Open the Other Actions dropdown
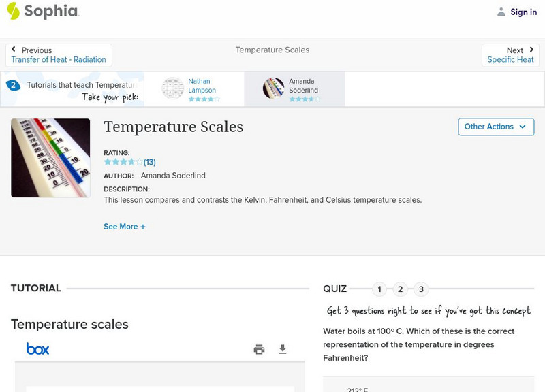Image resolution: width=545 pixels, height=392 pixels. point(495,127)
